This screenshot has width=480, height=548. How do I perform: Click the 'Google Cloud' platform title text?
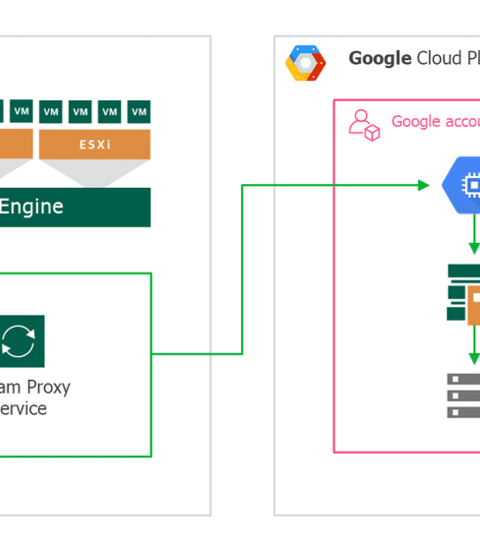pos(414,58)
